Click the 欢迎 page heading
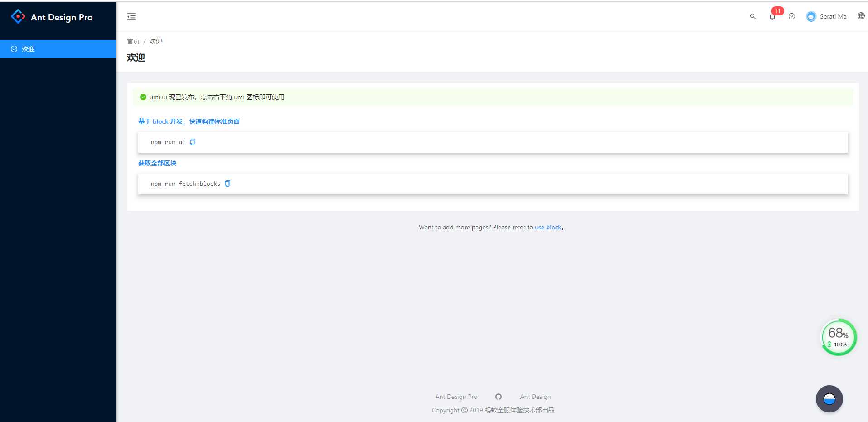 point(136,58)
